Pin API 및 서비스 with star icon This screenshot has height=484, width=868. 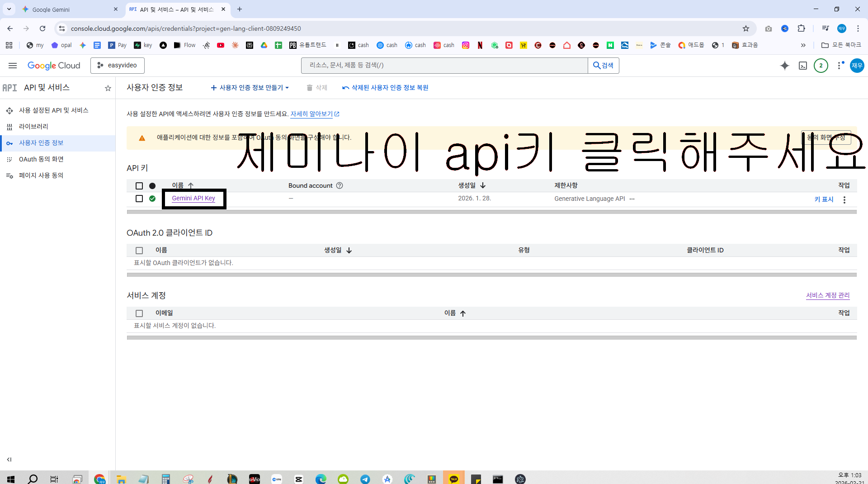pyautogui.click(x=108, y=88)
